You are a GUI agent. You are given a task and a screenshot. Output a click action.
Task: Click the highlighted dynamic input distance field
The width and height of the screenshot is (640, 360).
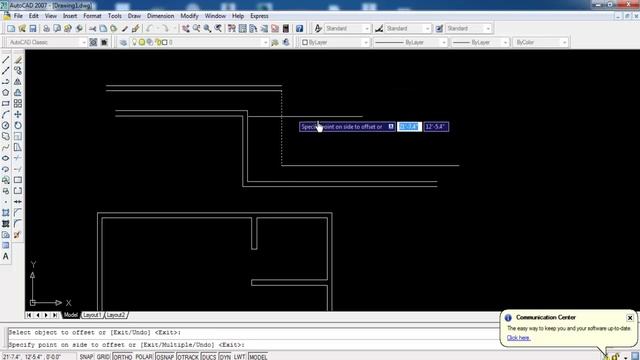(x=409, y=127)
